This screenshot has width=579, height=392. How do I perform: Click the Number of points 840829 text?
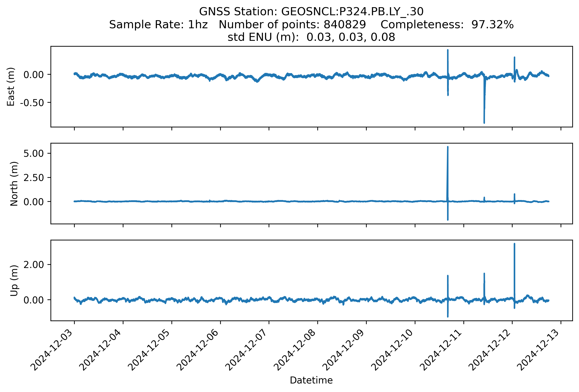[x=292, y=25]
